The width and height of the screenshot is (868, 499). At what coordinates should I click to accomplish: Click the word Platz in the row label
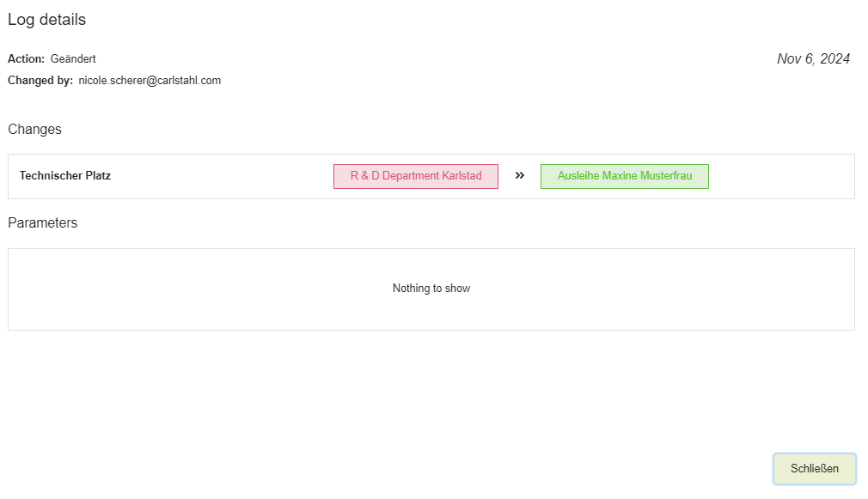click(x=98, y=176)
